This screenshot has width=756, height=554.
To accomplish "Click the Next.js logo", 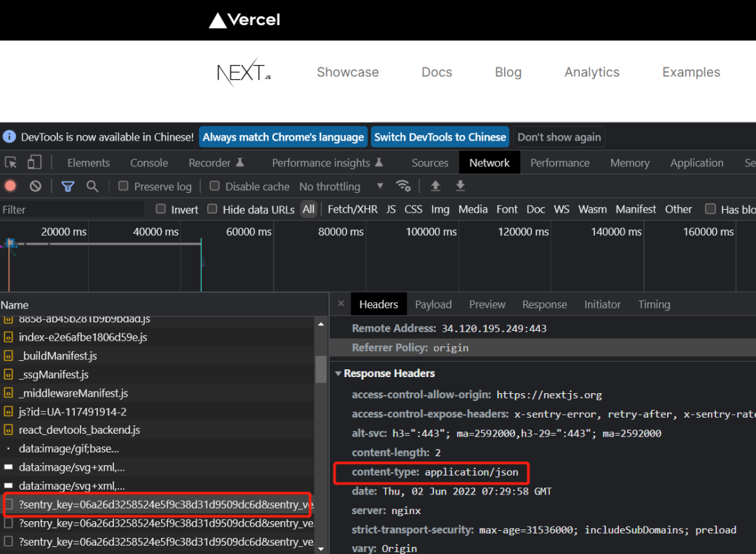I will pos(244,72).
